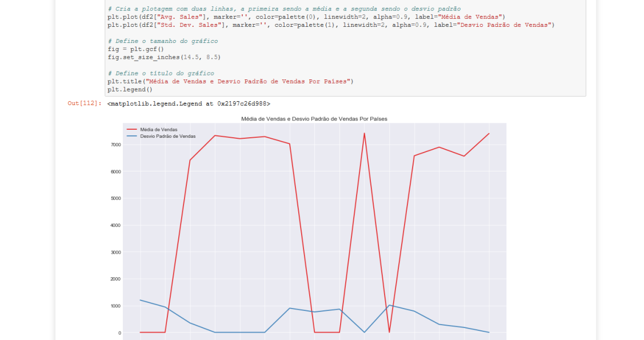Viewport: 644px width, 340px height.
Task: Click the matplotlib.legend.Legend output text
Action: [189, 104]
